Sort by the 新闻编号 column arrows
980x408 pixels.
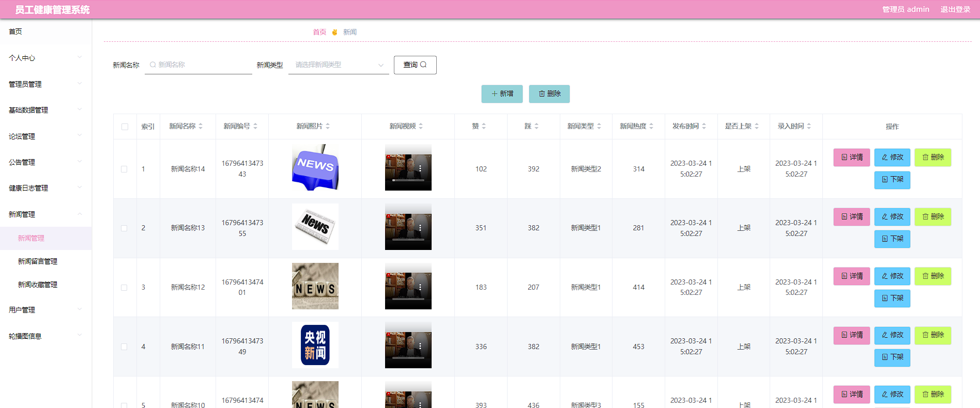point(255,126)
